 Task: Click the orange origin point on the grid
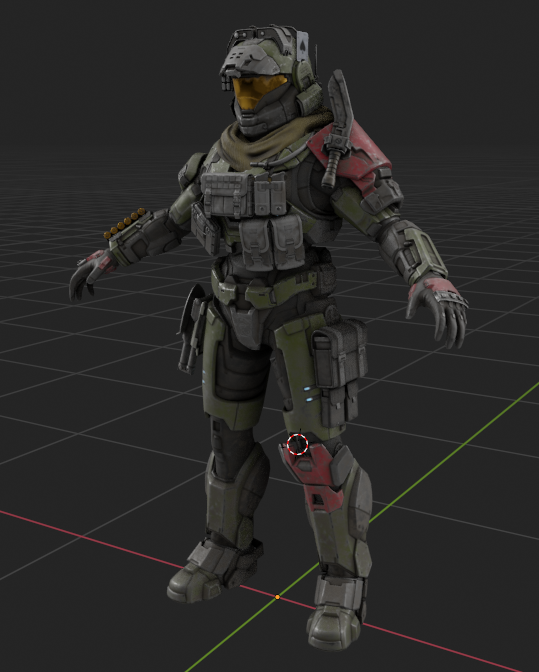point(278,597)
